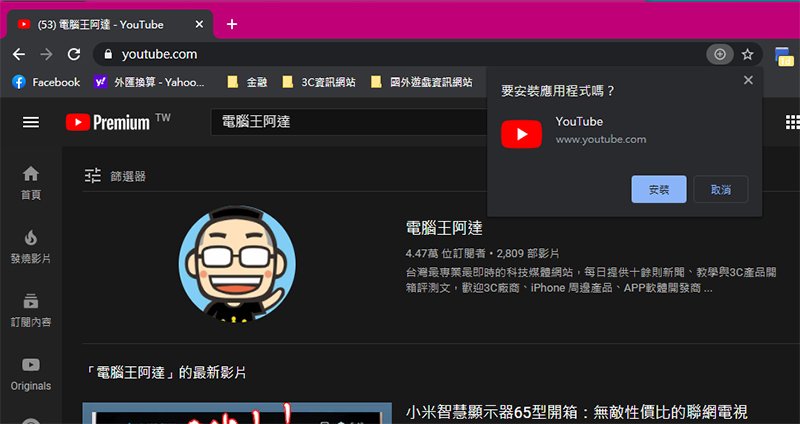800x424 pixels.
Task: Open the 小米智慧顯示器 video thumbnail
Action: click(x=237, y=413)
